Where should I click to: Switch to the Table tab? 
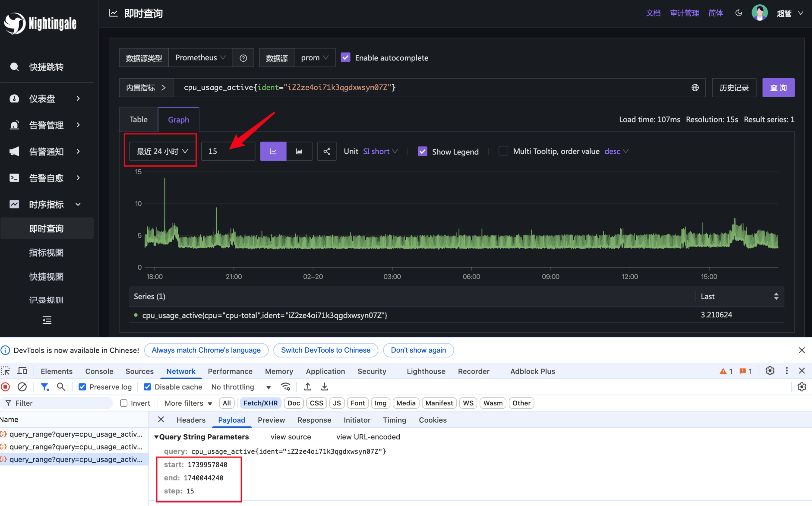tap(138, 120)
